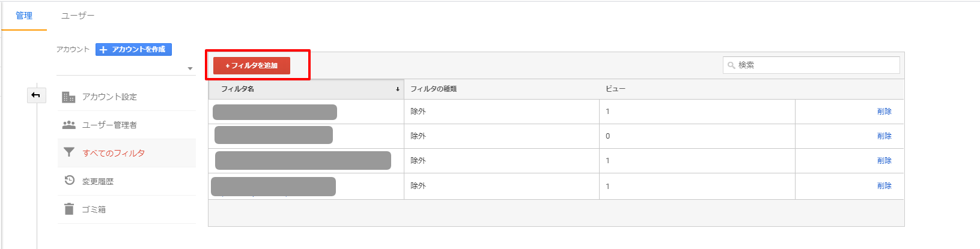
Task: Click the trash can icon for ゴミ箱
Action: coord(69,209)
